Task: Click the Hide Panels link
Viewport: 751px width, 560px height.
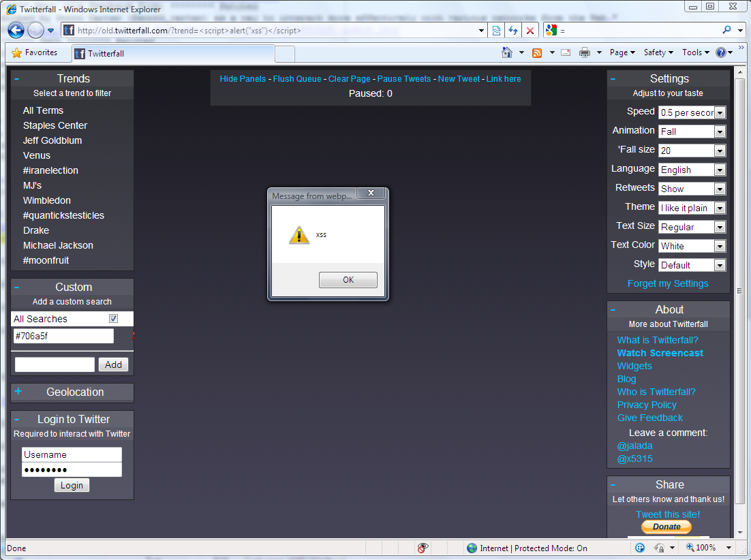Action: point(243,79)
